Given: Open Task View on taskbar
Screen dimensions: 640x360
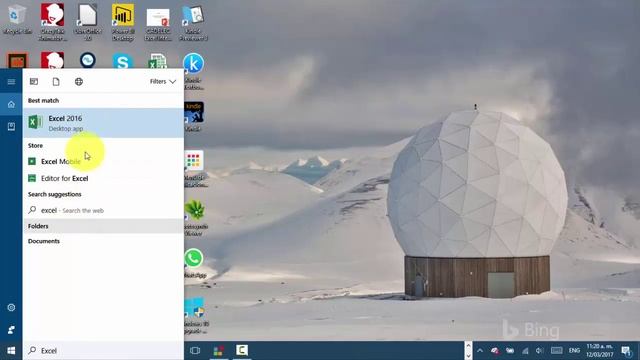Looking at the screenshot, I should pos(195,351).
